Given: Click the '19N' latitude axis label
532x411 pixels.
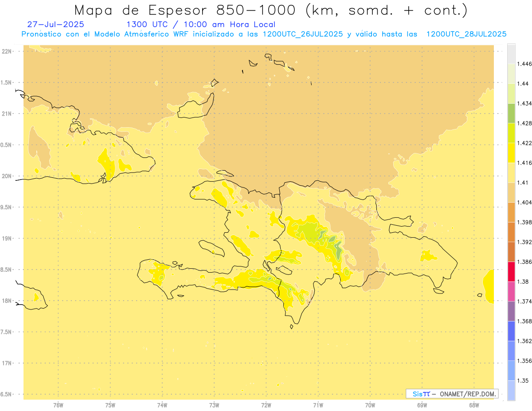Looking at the screenshot, I should coord(7,238).
